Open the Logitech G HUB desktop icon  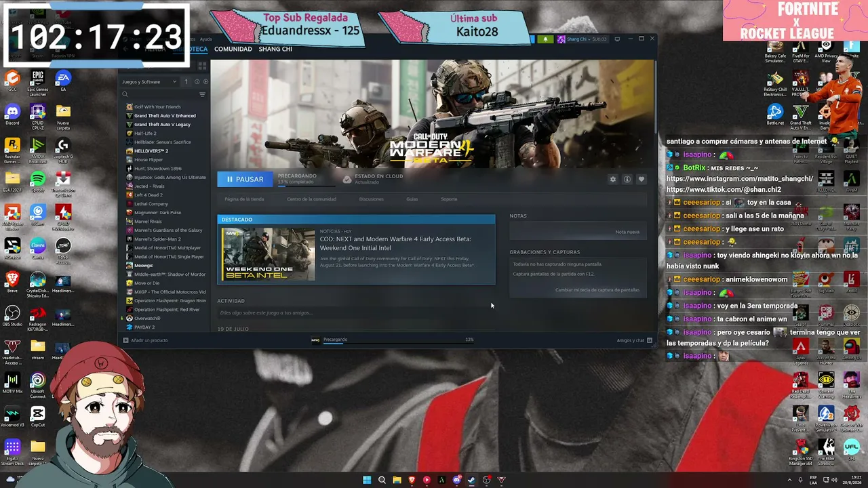pyautogui.click(x=63, y=150)
